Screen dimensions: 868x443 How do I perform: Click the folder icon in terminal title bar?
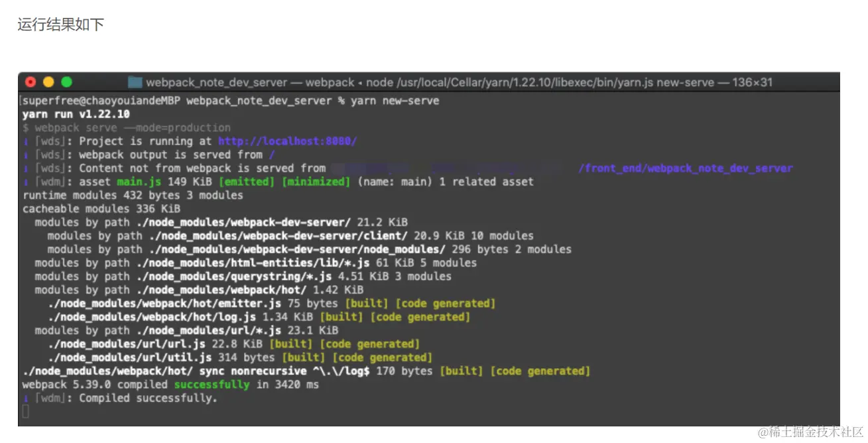(x=135, y=82)
